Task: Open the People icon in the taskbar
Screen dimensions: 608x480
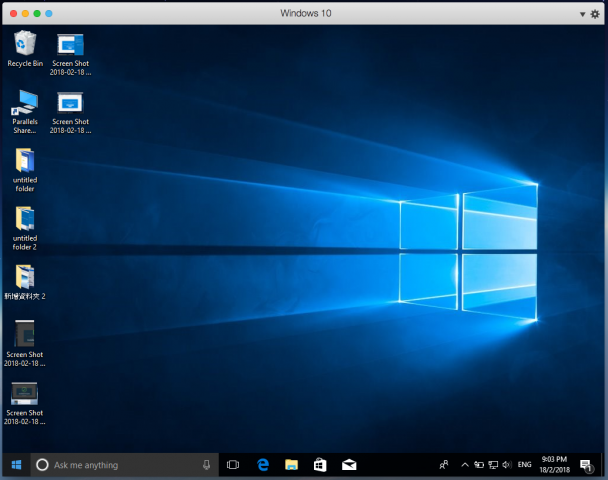Action: (444, 464)
